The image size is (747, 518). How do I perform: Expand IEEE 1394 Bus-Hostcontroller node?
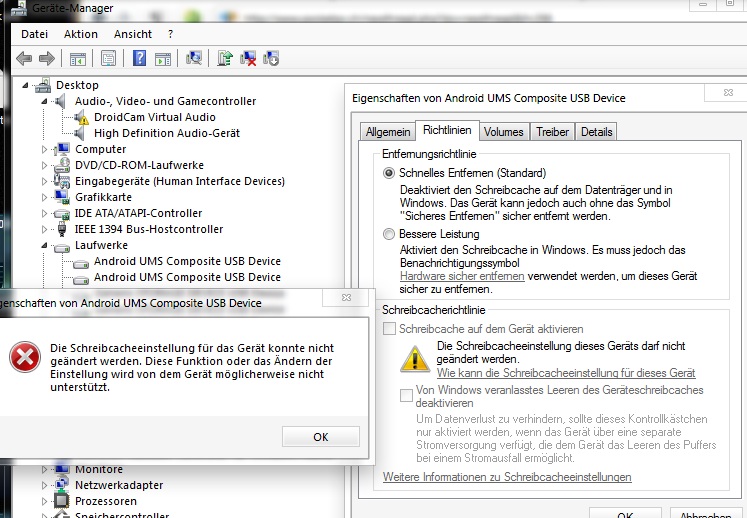pyautogui.click(x=44, y=230)
